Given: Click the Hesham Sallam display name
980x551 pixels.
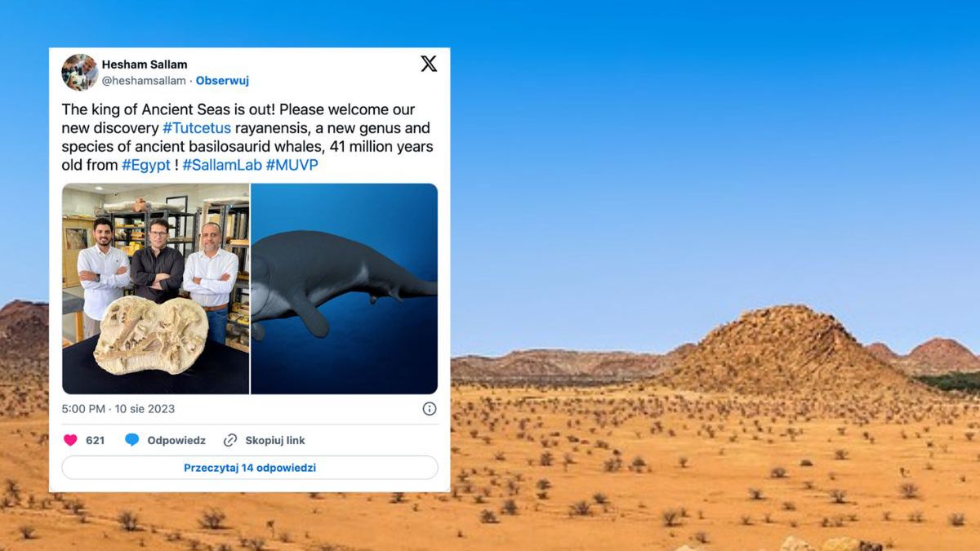Looking at the screenshot, I should click(145, 64).
